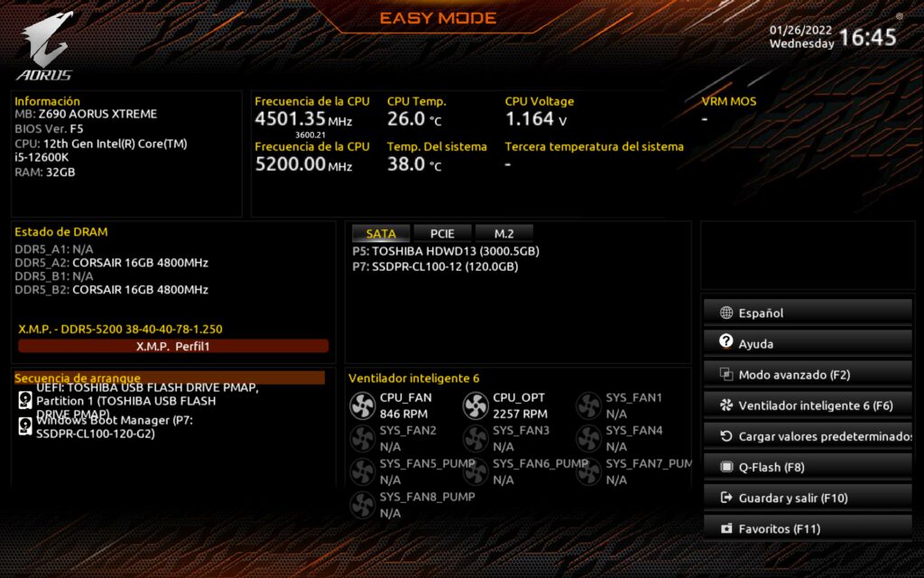Click P7: SSDPR-CL100-12 drive entry
The height and width of the screenshot is (578, 924).
pyautogui.click(x=435, y=266)
